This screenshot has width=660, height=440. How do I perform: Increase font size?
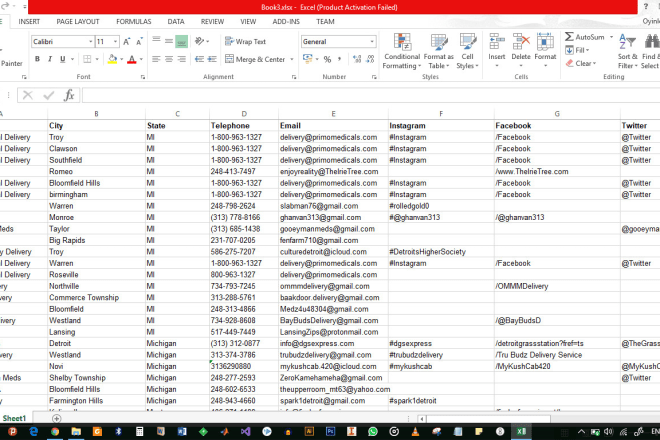click(x=126, y=41)
